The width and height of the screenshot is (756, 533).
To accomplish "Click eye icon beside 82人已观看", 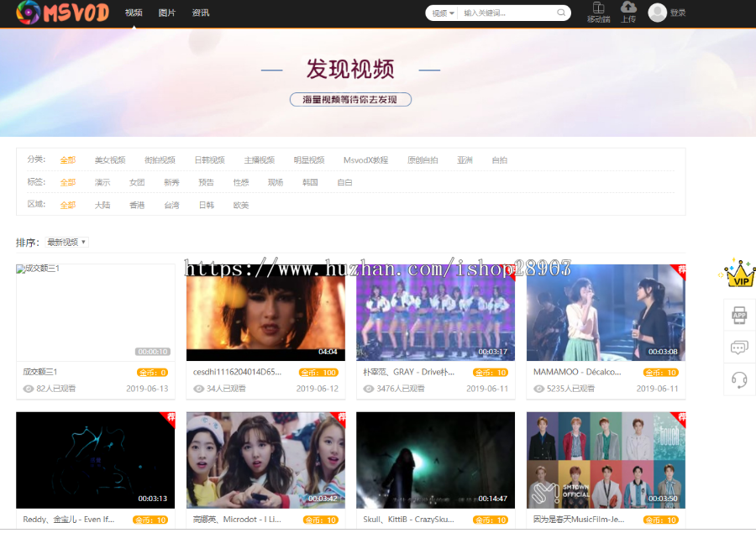I will 29,389.
